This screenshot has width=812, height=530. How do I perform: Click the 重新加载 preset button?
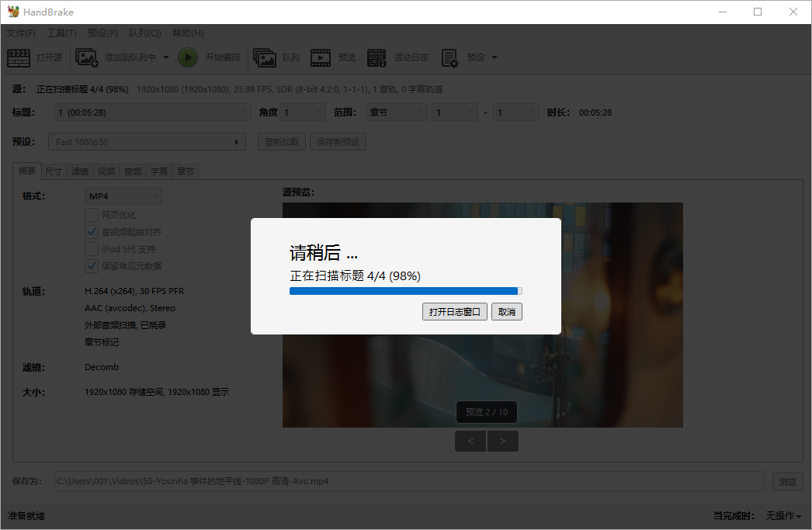[x=282, y=142]
